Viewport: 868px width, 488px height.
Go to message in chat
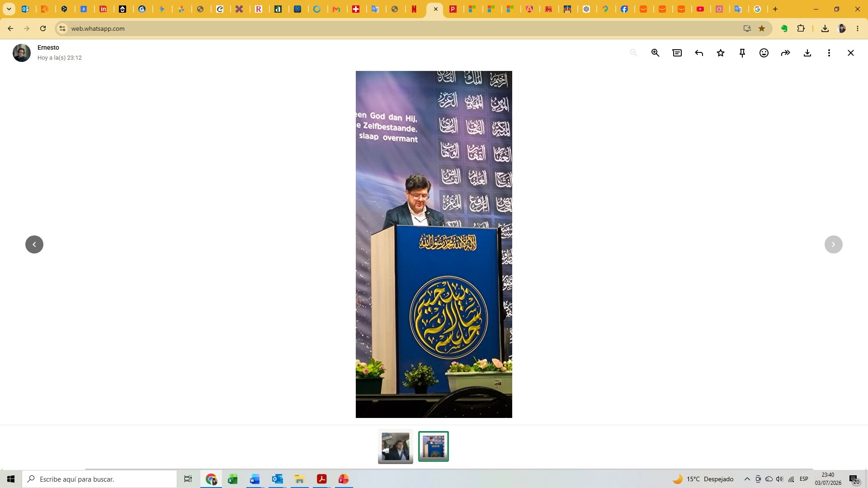point(677,53)
